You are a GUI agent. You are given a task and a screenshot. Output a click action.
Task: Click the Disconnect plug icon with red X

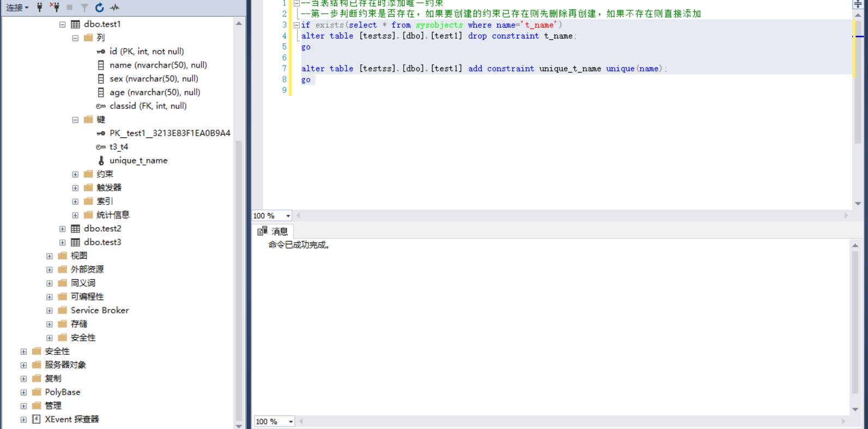pos(54,7)
